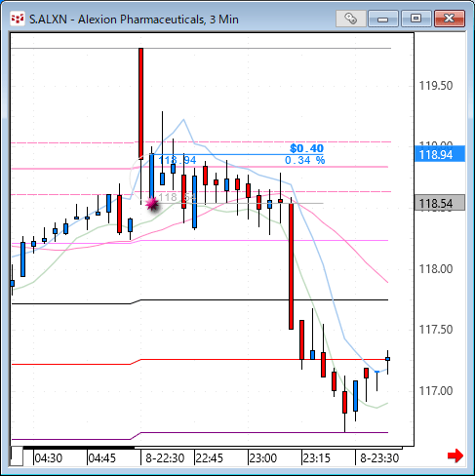Click the in-chart blue 118.94 order label
The width and height of the screenshot is (475, 476).
[x=178, y=160]
